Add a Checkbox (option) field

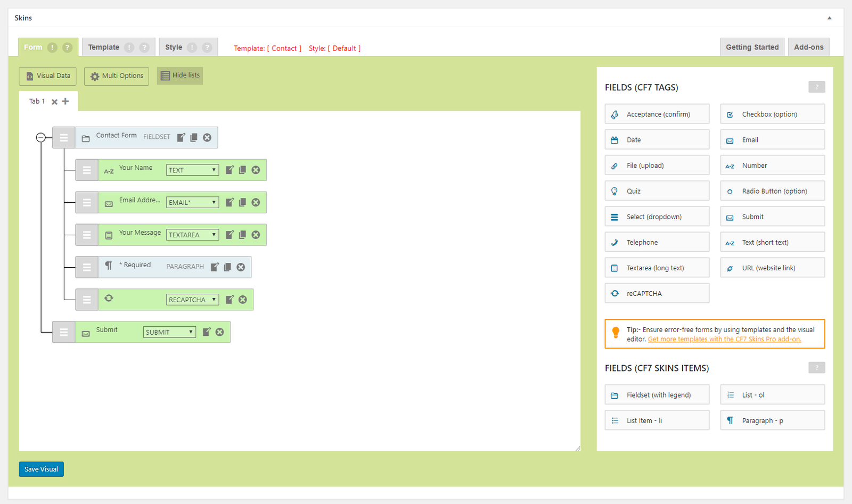[772, 114]
